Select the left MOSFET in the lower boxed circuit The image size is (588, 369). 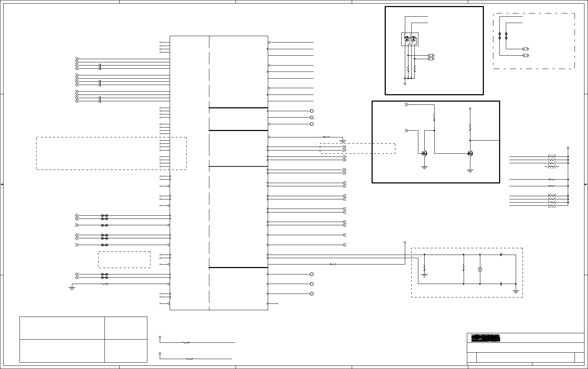(424, 153)
